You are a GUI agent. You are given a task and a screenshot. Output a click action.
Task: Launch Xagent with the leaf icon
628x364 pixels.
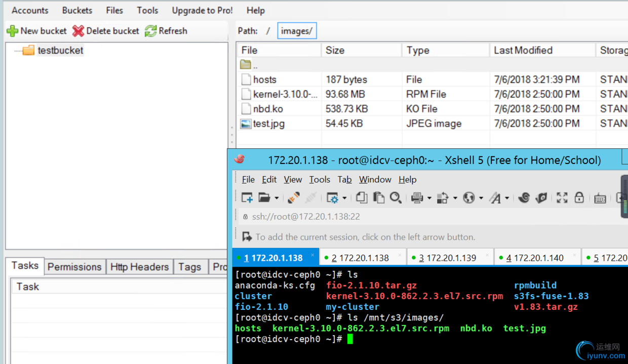[x=541, y=198]
